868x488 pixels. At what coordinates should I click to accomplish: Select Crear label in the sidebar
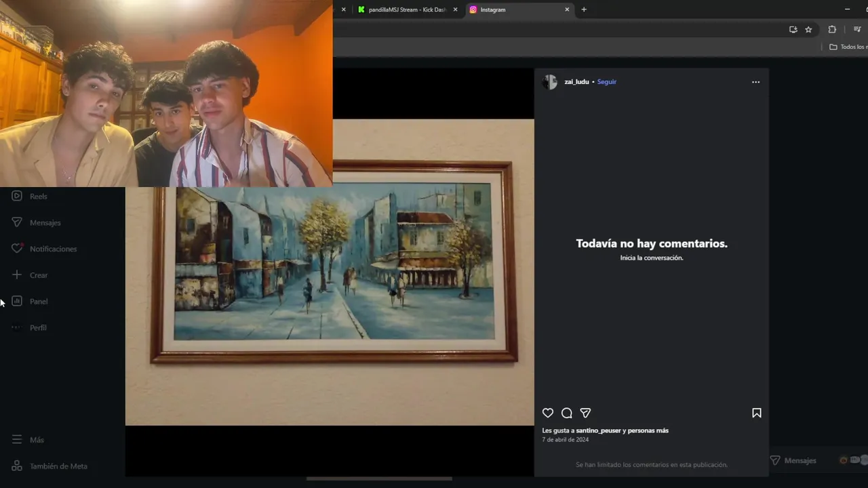coord(39,275)
